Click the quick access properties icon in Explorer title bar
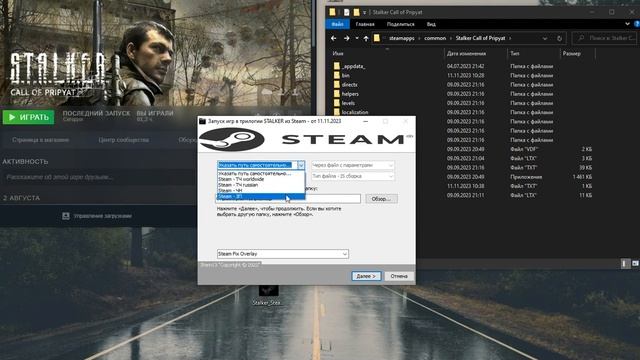This screenshot has width=640, height=360. click(346, 12)
